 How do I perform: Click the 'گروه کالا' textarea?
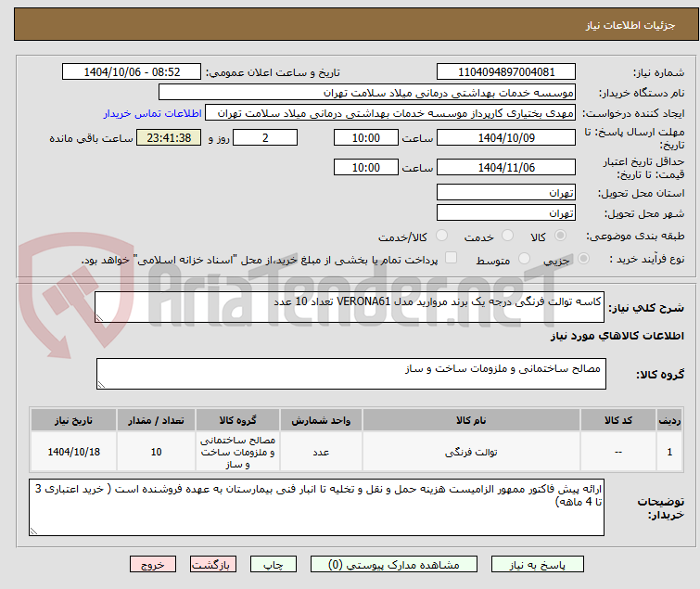(x=351, y=374)
